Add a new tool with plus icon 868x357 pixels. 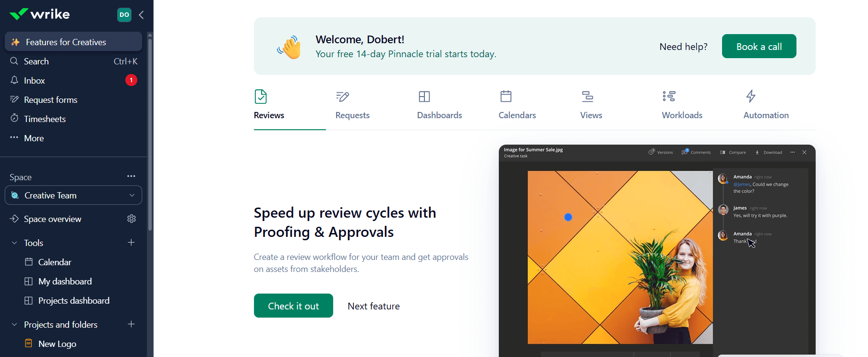(x=131, y=243)
